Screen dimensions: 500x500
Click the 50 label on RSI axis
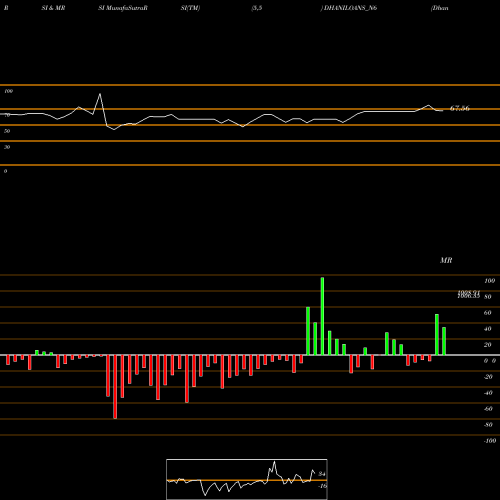tap(7, 131)
